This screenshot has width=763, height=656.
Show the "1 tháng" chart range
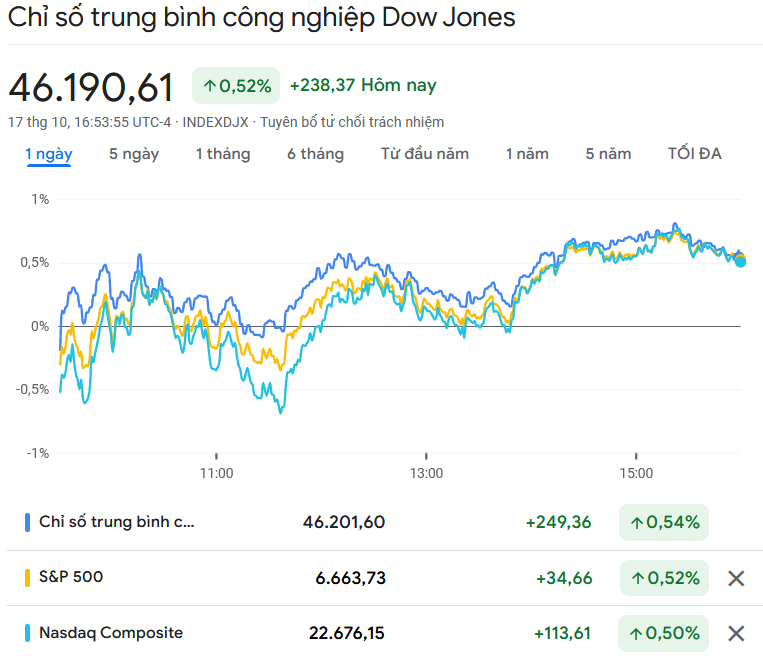tap(223, 154)
